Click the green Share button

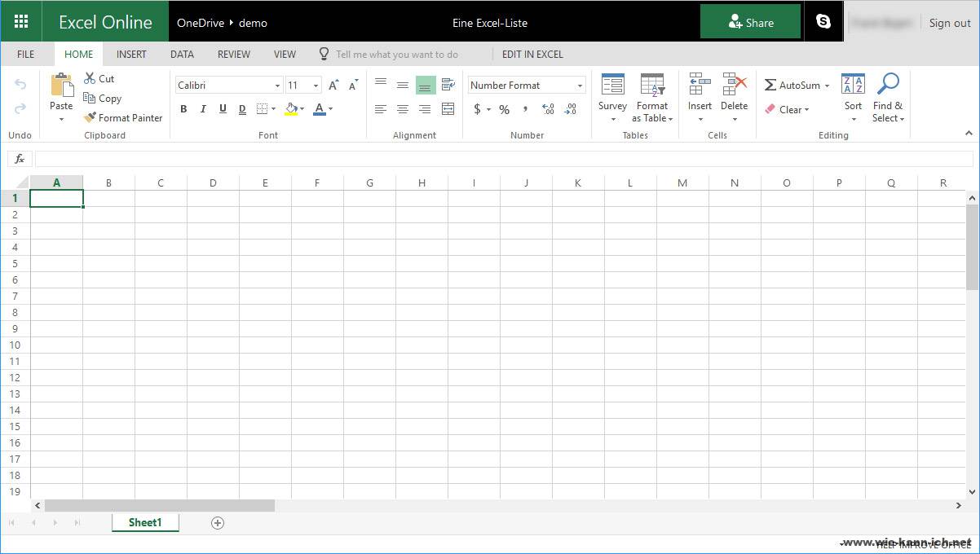click(750, 22)
